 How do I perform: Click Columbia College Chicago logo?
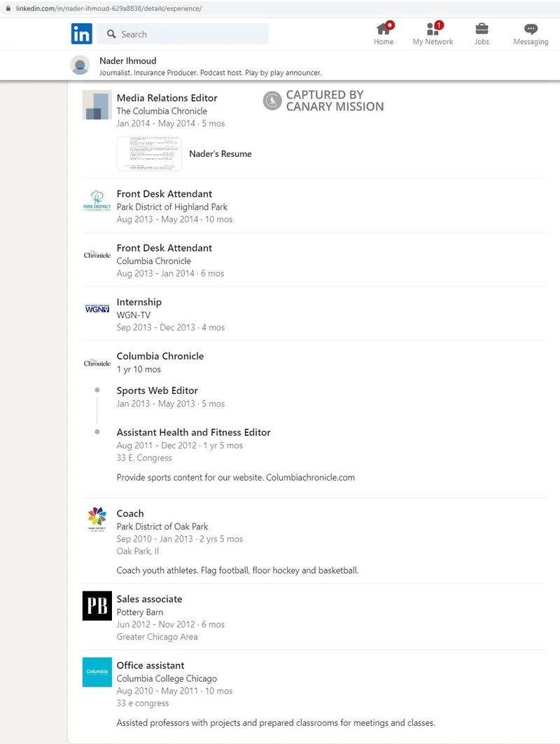click(x=97, y=672)
